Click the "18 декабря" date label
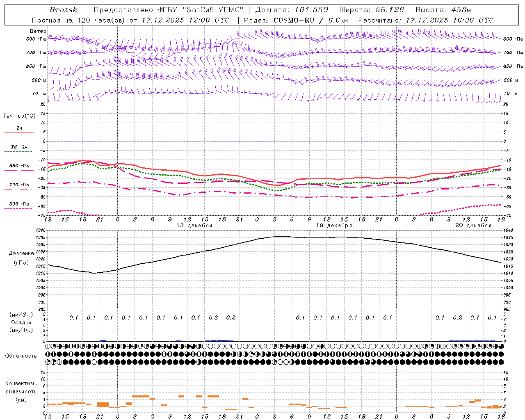 pyautogui.click(x=194, y=226)
